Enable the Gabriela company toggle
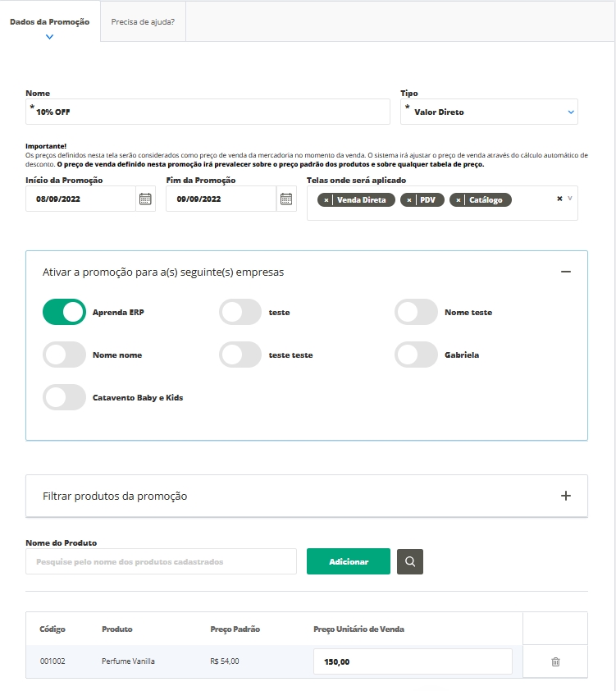The width and height of the screenshot is (616, 691). pyautogui.click(x=417, y=355)
